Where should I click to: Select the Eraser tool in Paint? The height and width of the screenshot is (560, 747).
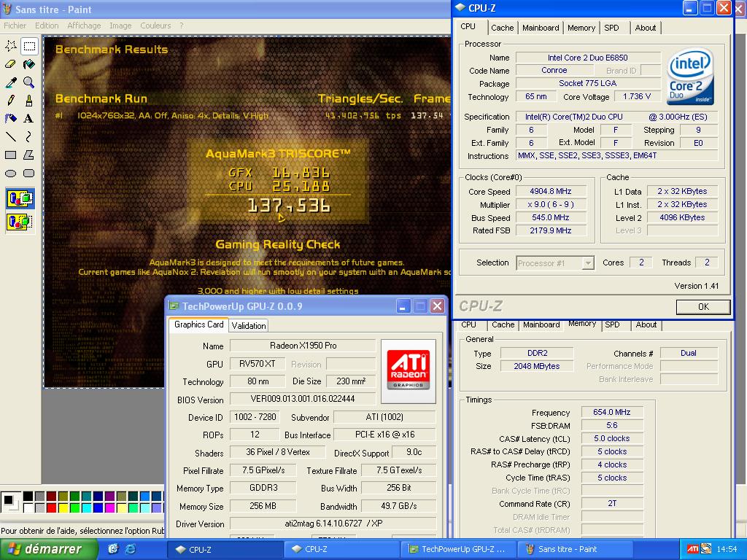[10, 64]
